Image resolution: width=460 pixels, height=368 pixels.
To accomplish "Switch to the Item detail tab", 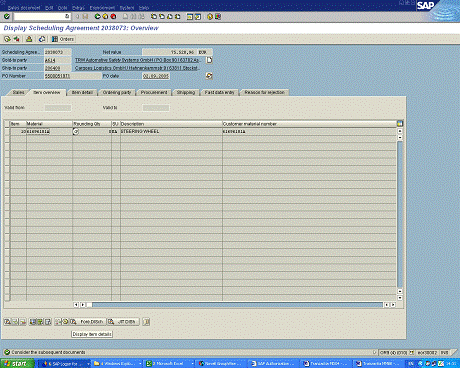I will [82, 92].
